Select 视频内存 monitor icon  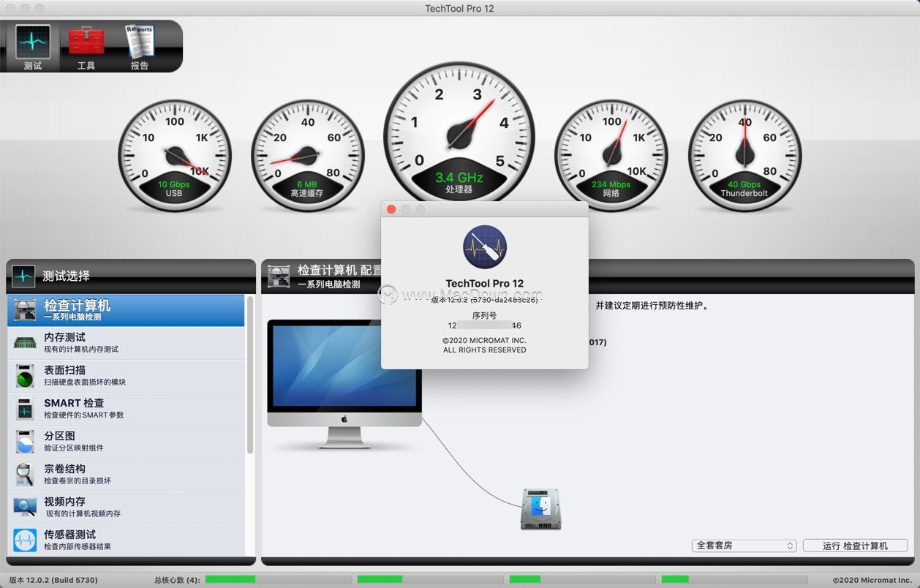pos(25,507)
